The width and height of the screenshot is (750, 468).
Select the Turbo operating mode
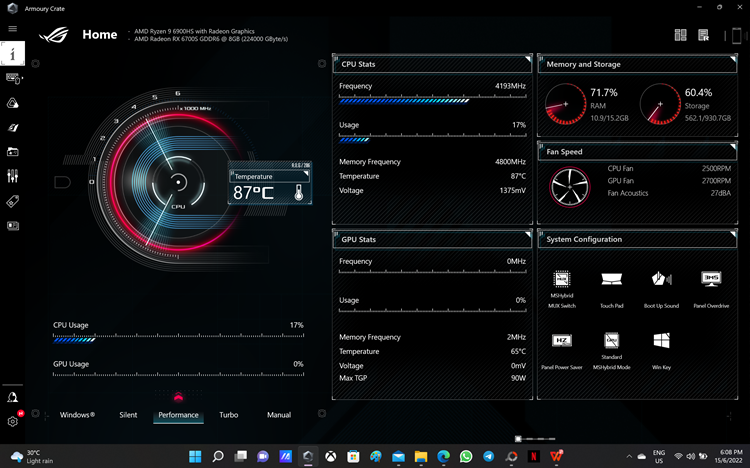[x=229, y=415]
